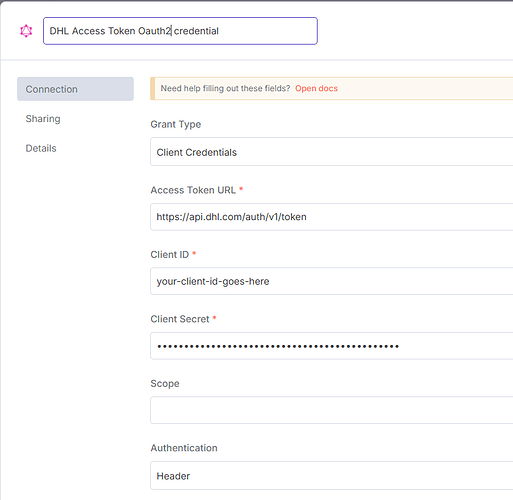Click the 'Client Secret' label
Viewport: 513px width, 500px height.
[x=180, y=319]
